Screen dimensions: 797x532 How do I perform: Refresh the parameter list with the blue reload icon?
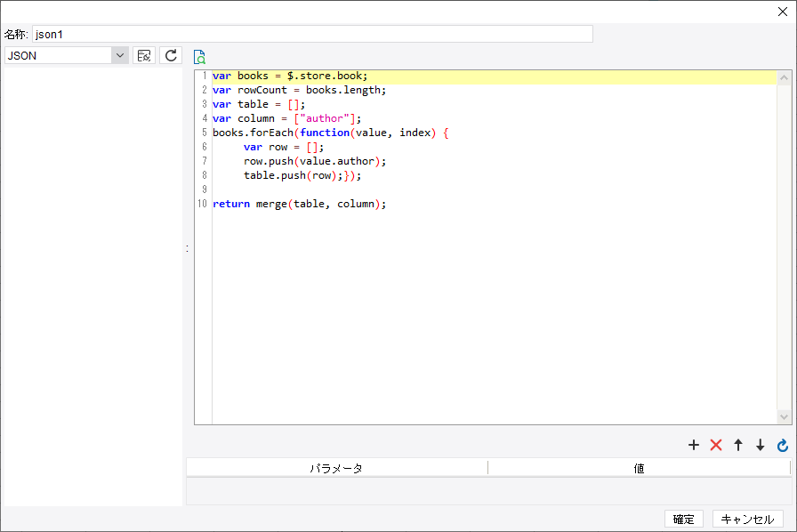(782, 445)
